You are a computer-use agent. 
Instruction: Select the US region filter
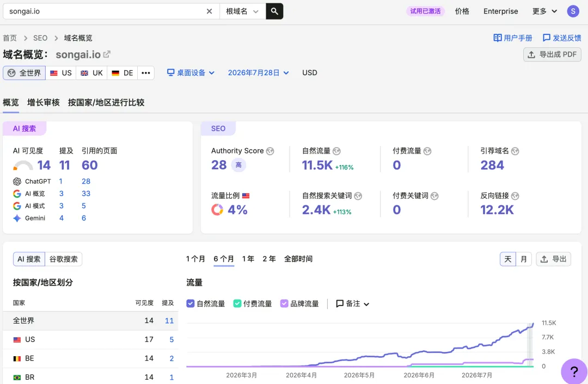click(x=61, y=73)
